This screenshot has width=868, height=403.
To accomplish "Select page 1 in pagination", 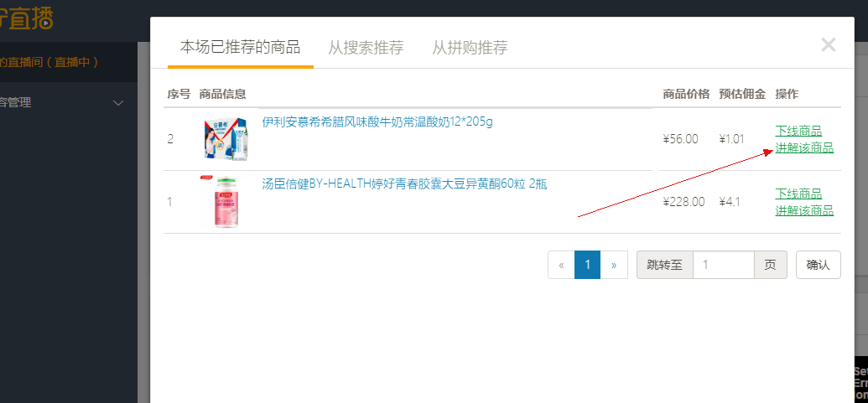I will click(587, 265).
